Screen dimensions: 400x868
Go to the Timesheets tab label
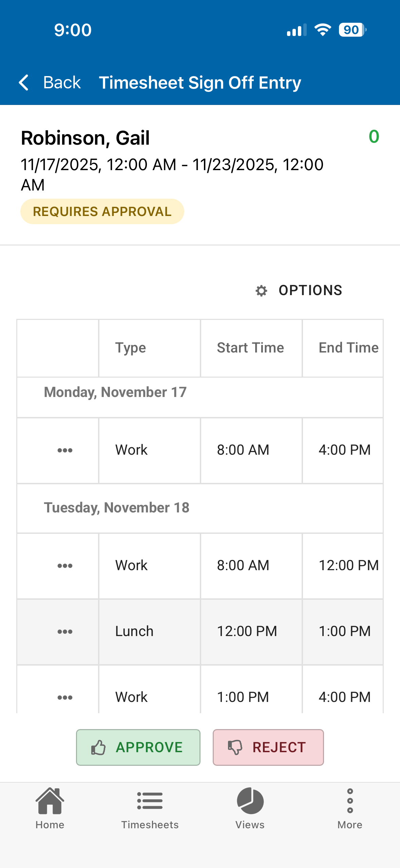click(150, 825)
